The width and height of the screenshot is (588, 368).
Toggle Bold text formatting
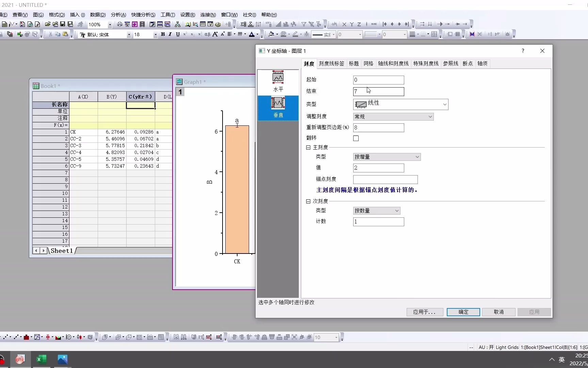click(x=163, y=34)
